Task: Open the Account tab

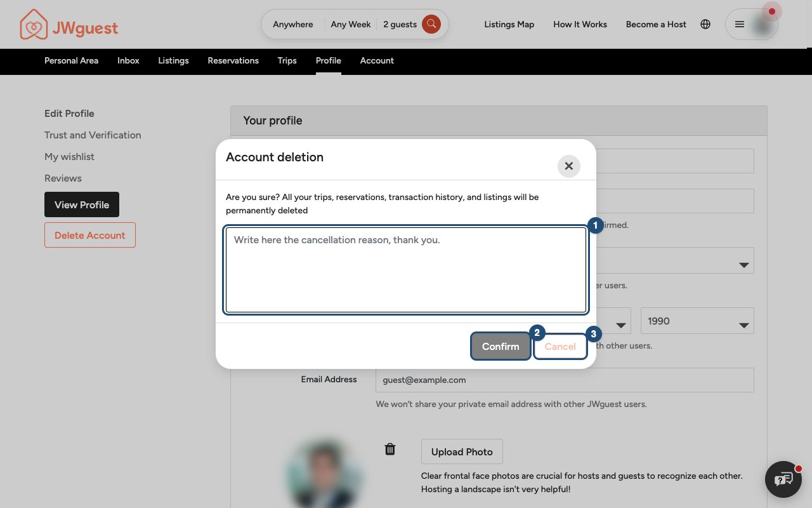Action: point(377,60)
